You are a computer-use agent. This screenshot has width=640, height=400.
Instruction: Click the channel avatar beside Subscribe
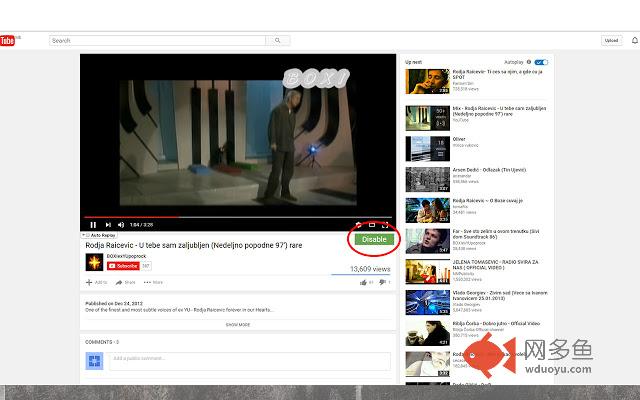[94, 262]
